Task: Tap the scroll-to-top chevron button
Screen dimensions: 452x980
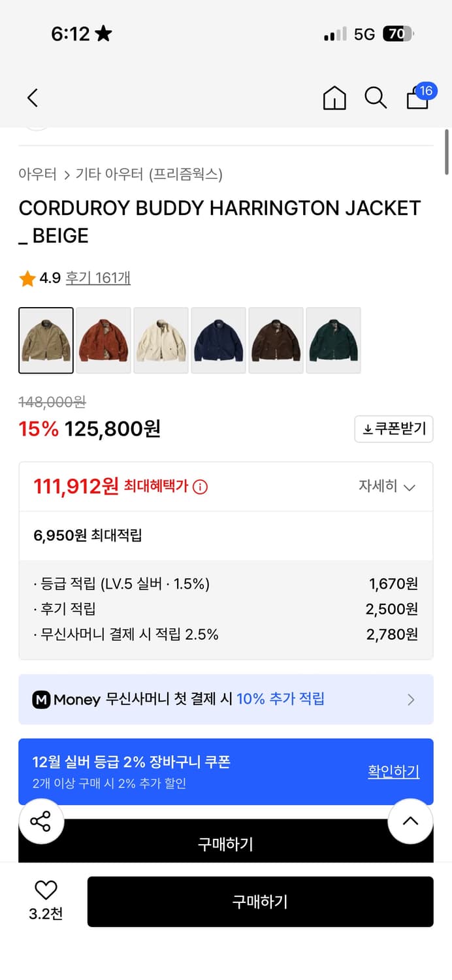Action: coord(410,822)
